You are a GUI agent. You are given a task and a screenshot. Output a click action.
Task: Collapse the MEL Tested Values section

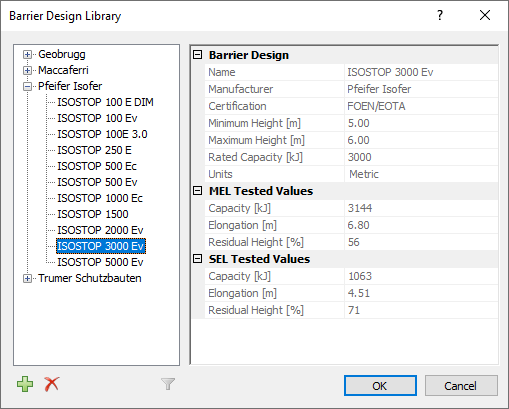tap(198, 191)
